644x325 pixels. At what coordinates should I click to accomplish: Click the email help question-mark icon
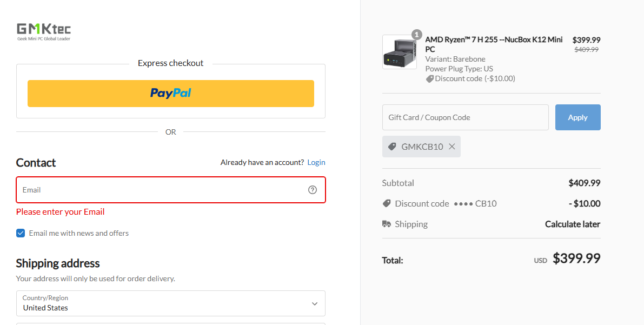[x=313, y=190]
